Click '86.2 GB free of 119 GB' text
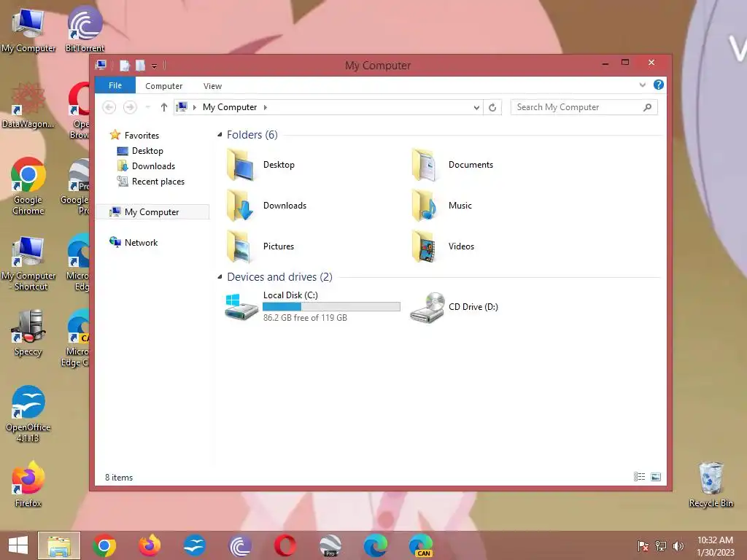Screen dimensions: 747x560 point(305,318)
